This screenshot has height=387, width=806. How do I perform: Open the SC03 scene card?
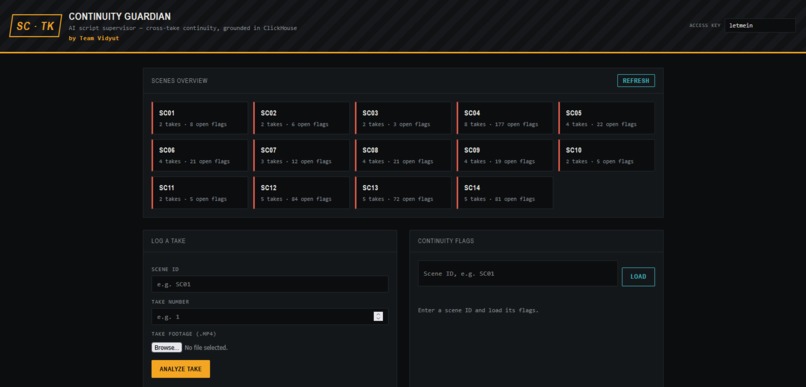pos(403,118)
